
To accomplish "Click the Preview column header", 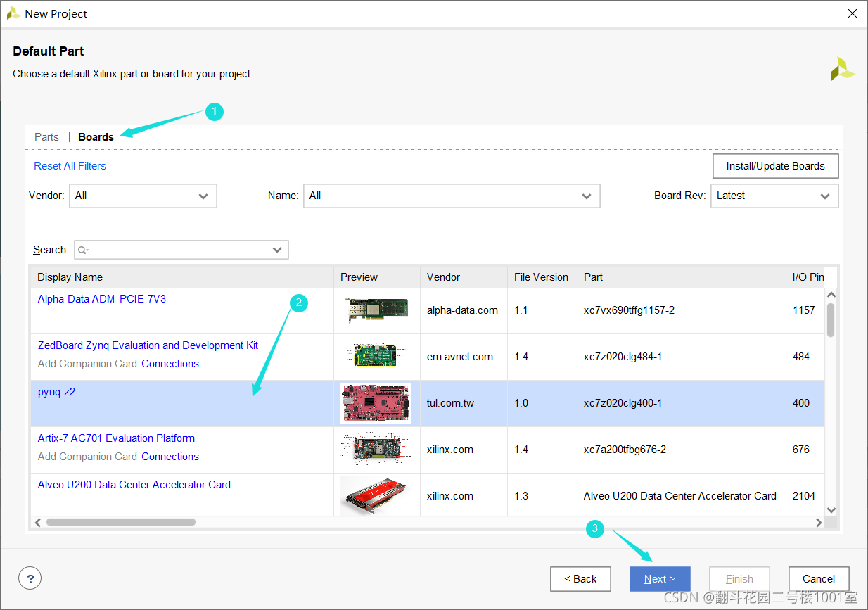I will [x=377, y=277].
